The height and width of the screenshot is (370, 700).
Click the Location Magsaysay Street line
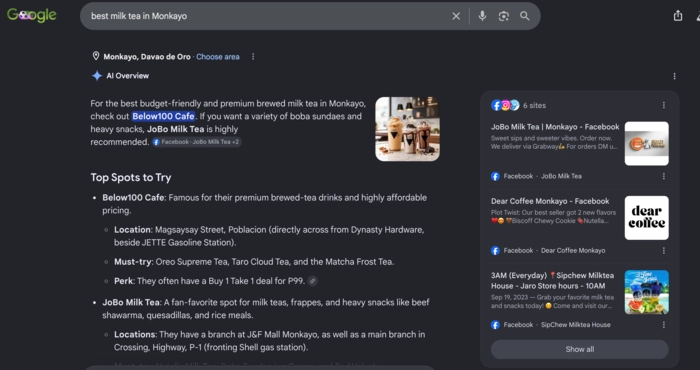(269, 236)
